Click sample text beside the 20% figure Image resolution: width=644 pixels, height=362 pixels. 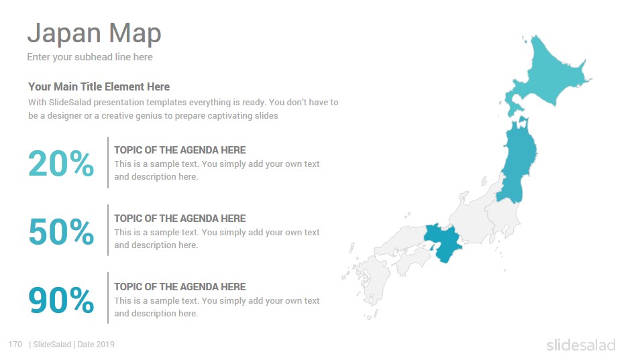click(217, 170)
